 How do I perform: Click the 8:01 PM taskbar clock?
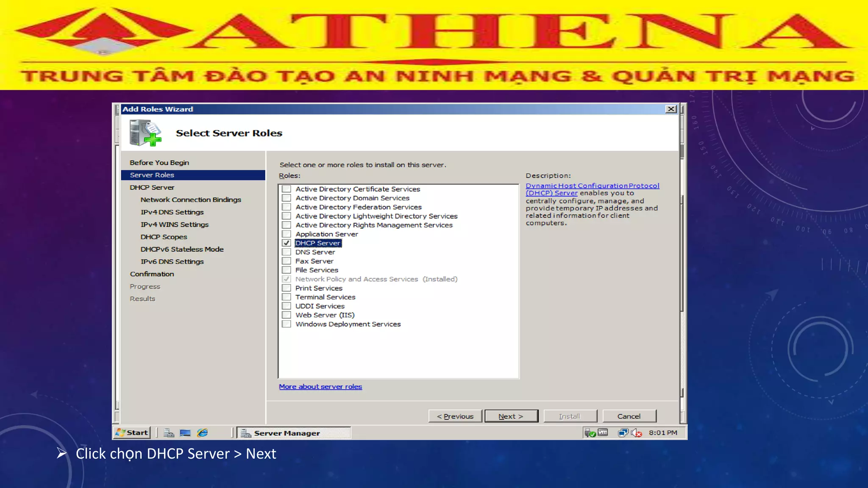663,433
